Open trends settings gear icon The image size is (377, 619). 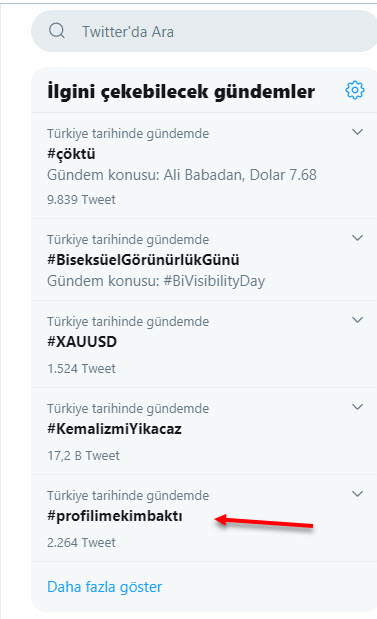[x=354, y=90]
